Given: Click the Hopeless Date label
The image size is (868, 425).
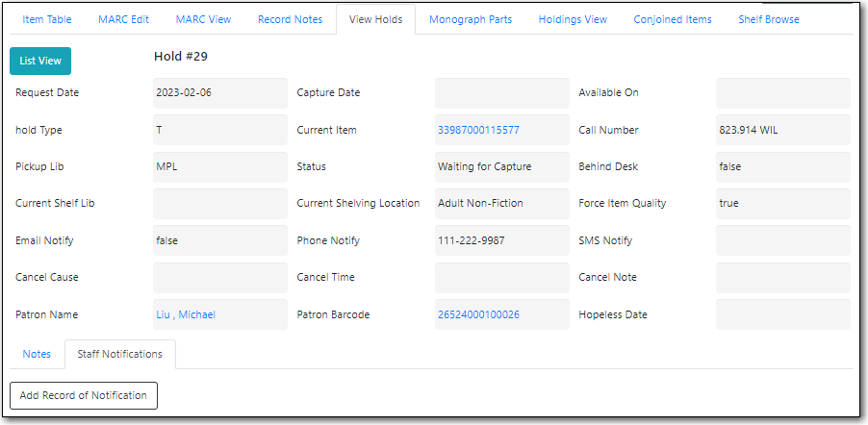Looking at the screenshot, I should point(613,314).
